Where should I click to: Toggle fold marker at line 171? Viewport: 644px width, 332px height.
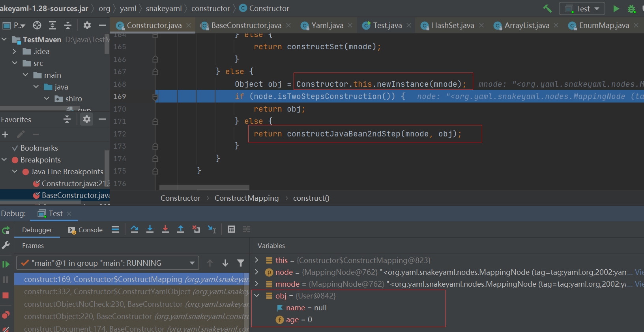pos(155,121)
